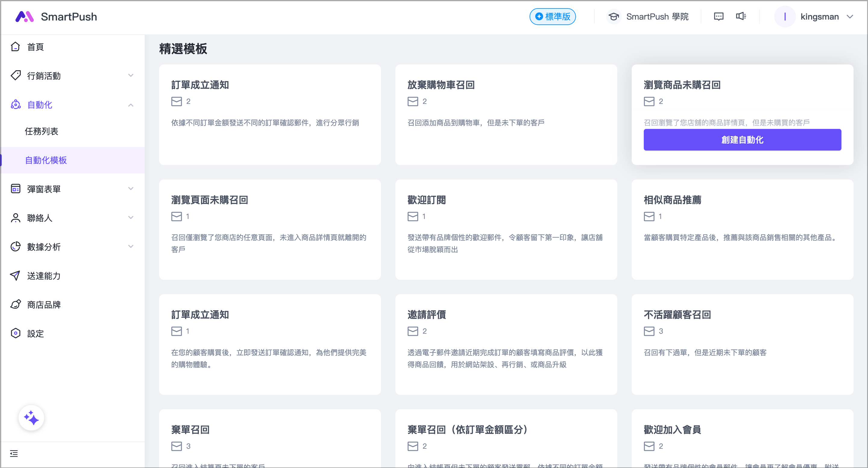Image resolution: width=868 pixels, height=468 pixels.
Task: Select the 自動化 automation icon in sidebar
Action: (x=15, y=105)
